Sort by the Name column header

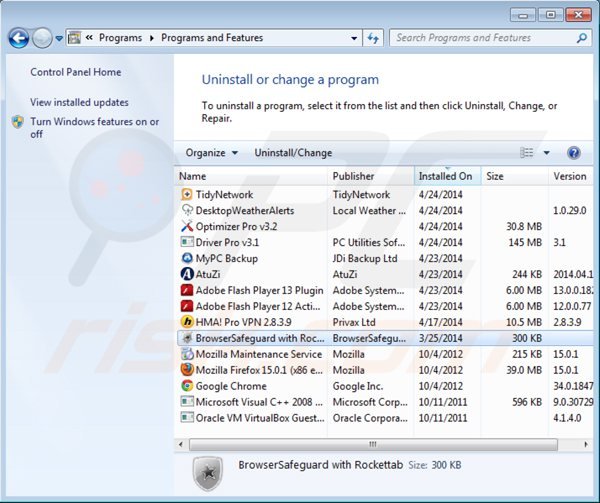coord(251,176)
